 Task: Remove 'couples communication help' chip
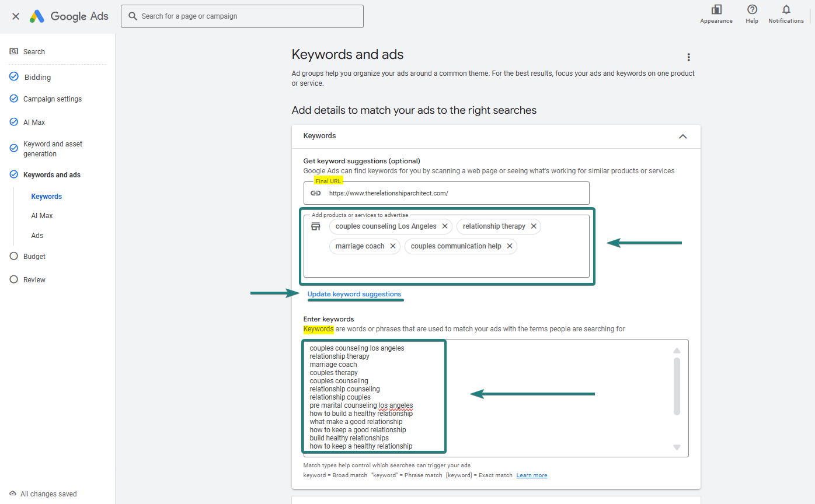510,246
